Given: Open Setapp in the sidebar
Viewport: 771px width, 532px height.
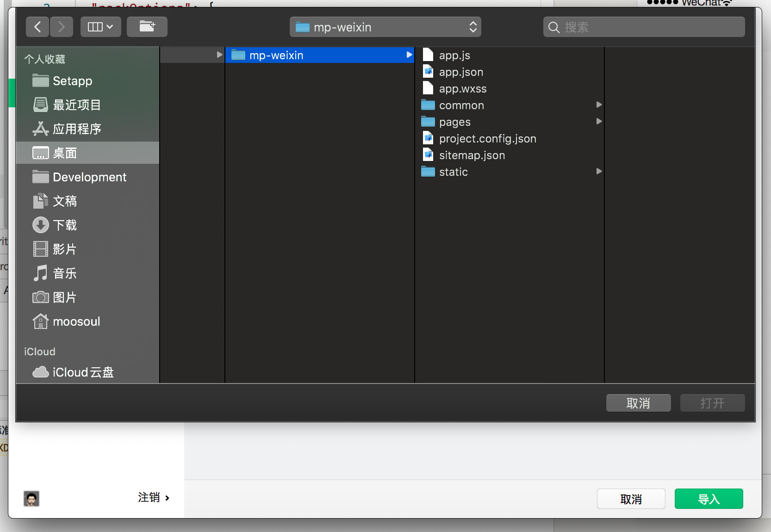Looking at the screenshot, I should coord(87,81).
